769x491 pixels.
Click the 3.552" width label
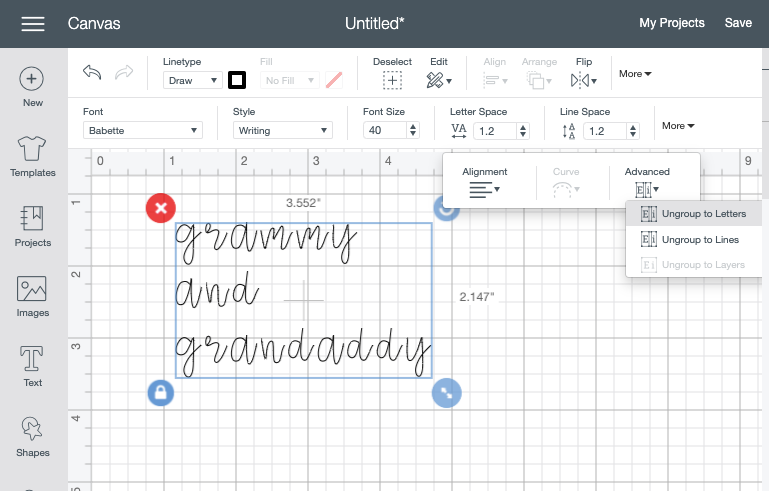[x=303, y=203]
